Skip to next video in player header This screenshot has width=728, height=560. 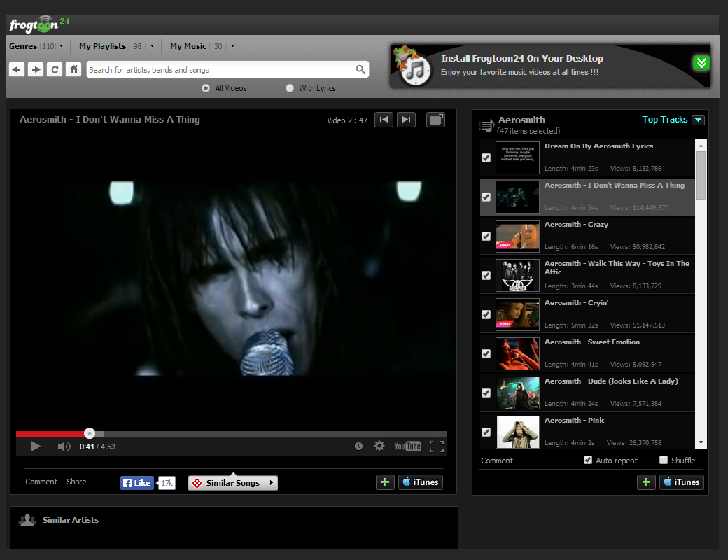coord(406,120)
